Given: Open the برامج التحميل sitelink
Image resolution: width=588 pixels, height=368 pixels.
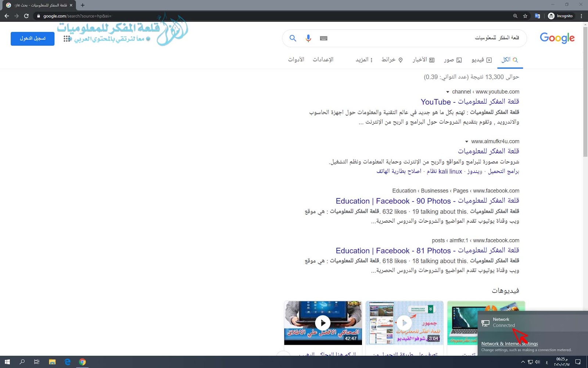Looking at the screenshot, I should coord(503,171).
